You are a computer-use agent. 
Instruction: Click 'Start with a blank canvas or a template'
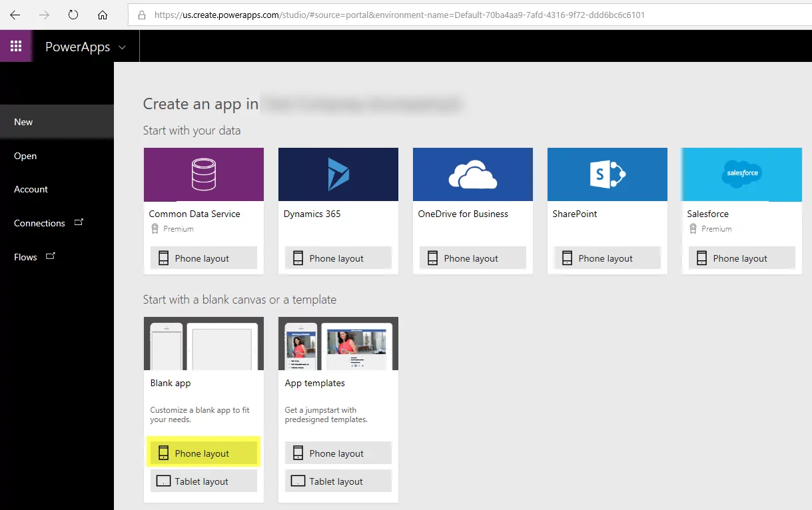point(240,300)
